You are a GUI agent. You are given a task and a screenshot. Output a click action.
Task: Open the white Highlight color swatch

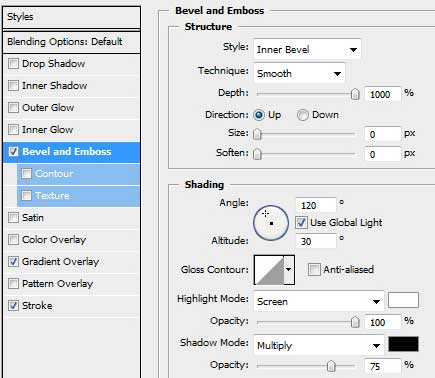click(x=403, y=300)
